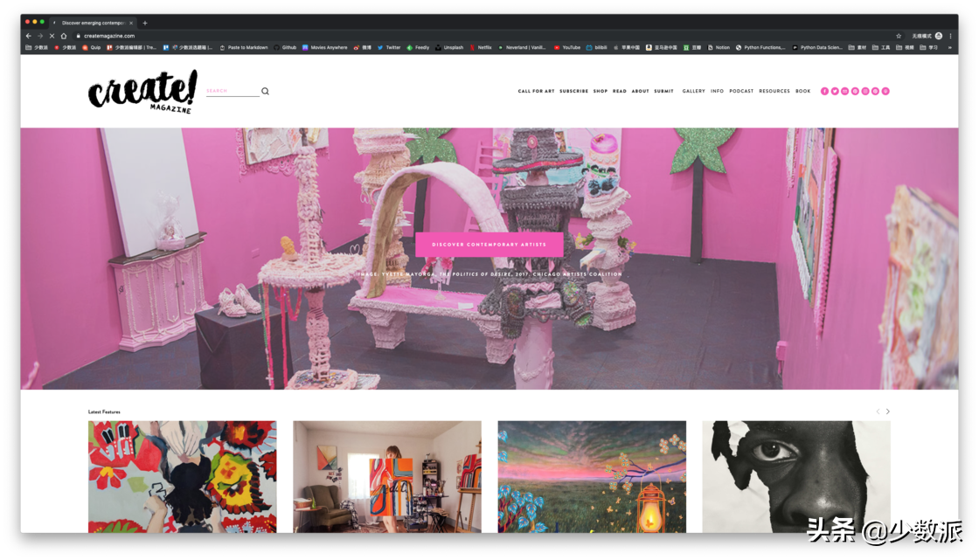The image size is (979, 560).
Task: Open the Movies Anywhere bookmark
Action: tap(324, 47)
